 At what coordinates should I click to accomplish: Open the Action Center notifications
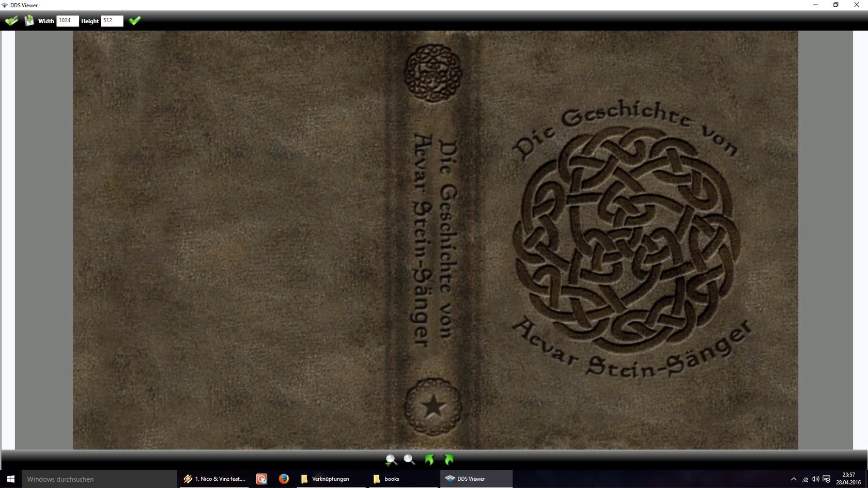tap(827, 479)
